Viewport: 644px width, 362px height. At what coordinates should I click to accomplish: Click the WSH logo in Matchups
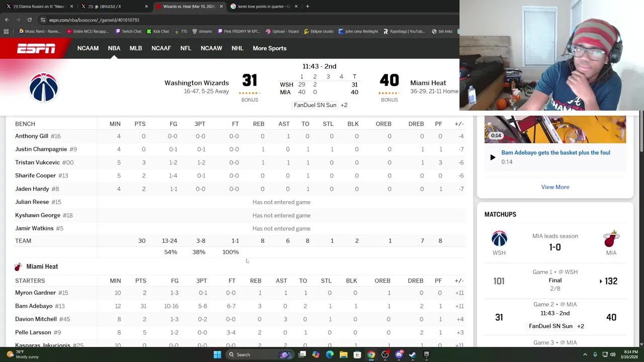tap(499, 238)
